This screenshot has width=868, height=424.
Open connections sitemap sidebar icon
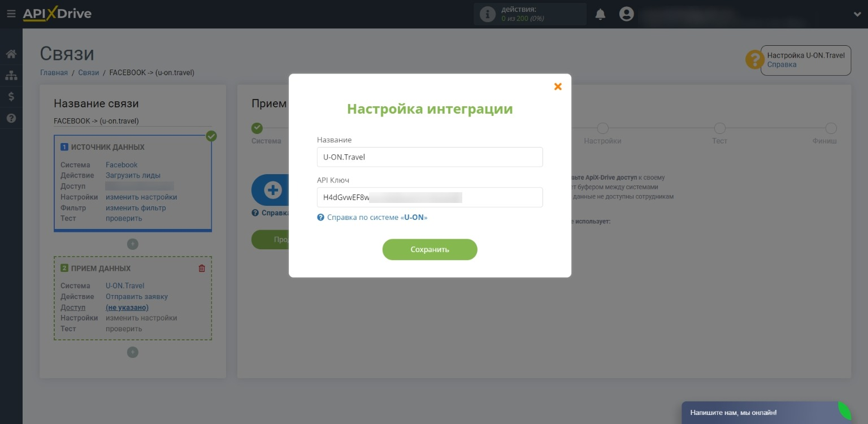pos(11,75)
